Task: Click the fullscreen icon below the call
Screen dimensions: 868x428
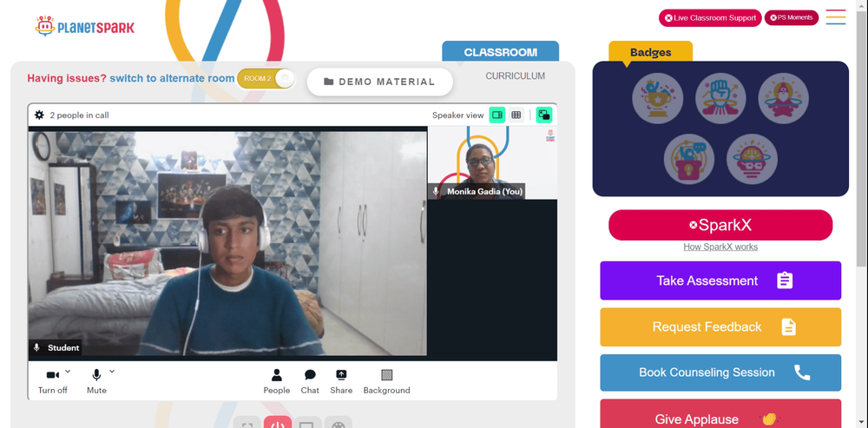Action: 247,423
